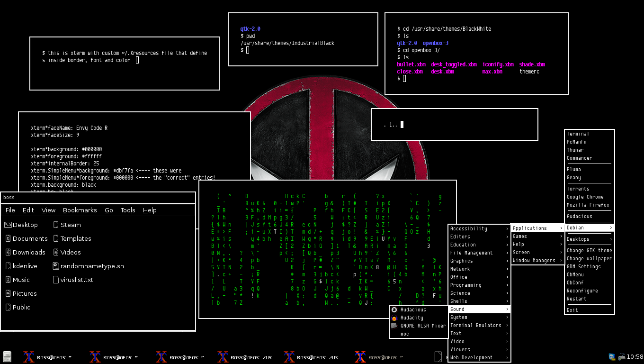
Task: Select the randomnametype.sh script icon
Action: 56,266
